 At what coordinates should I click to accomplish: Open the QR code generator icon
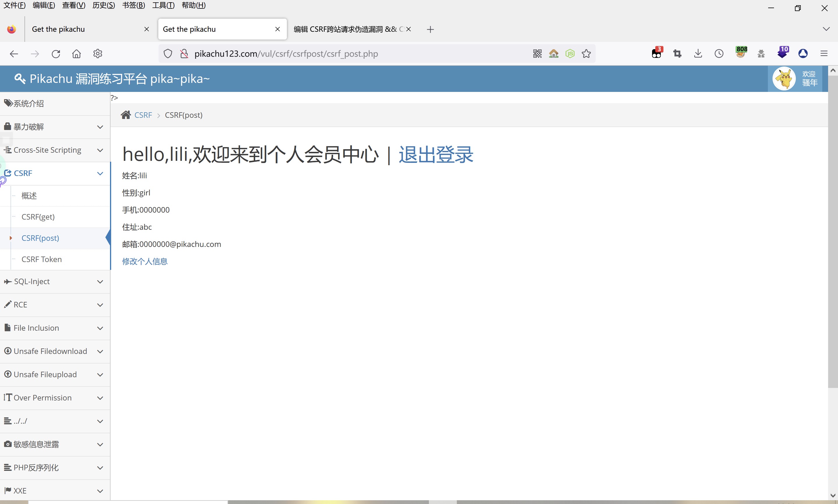(537, 54)
